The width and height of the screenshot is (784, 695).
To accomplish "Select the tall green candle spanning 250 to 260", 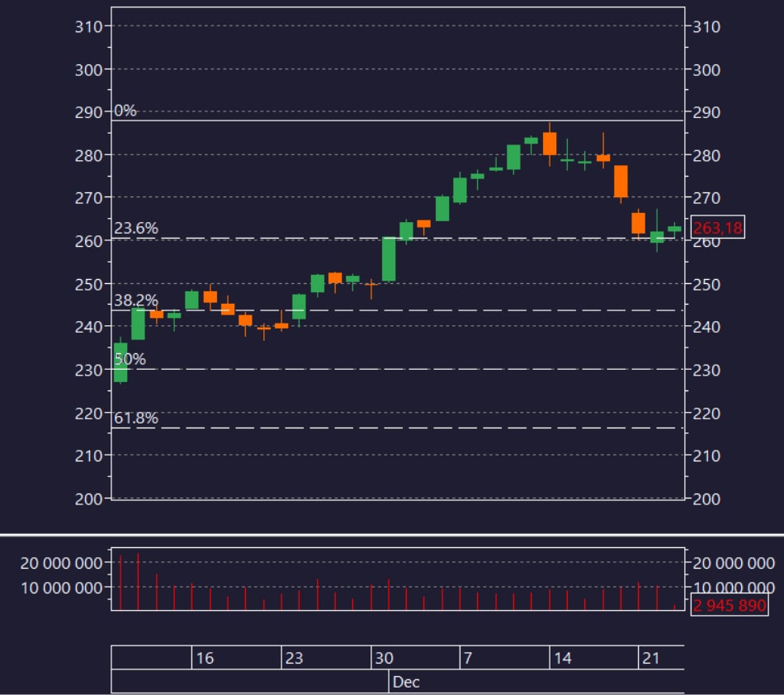I will (x=389, y=259).
